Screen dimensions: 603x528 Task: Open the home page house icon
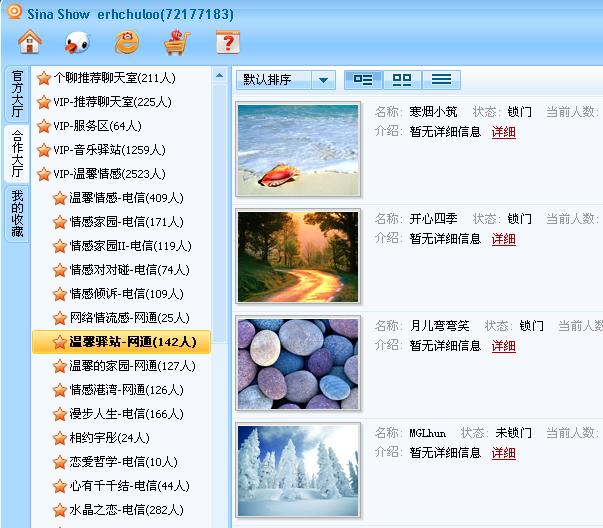click(30, 42)
